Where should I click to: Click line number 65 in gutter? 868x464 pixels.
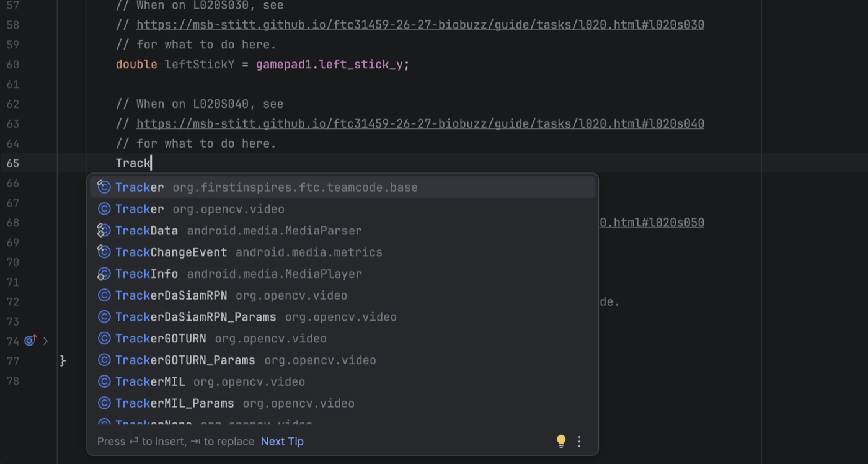[13, 163]
